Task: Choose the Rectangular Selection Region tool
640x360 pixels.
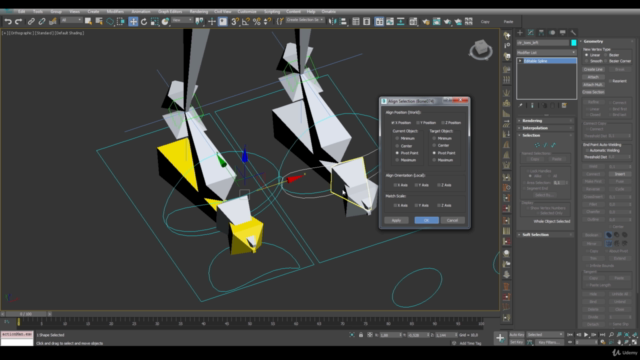Action: [110, 21]
